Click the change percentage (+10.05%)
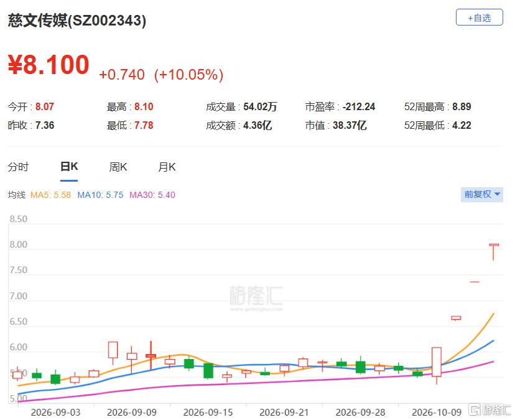Viewport: 515px width, 420px height. 188,75
